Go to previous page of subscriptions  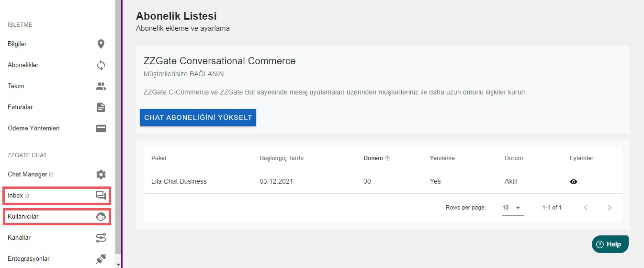coord(586,208)
